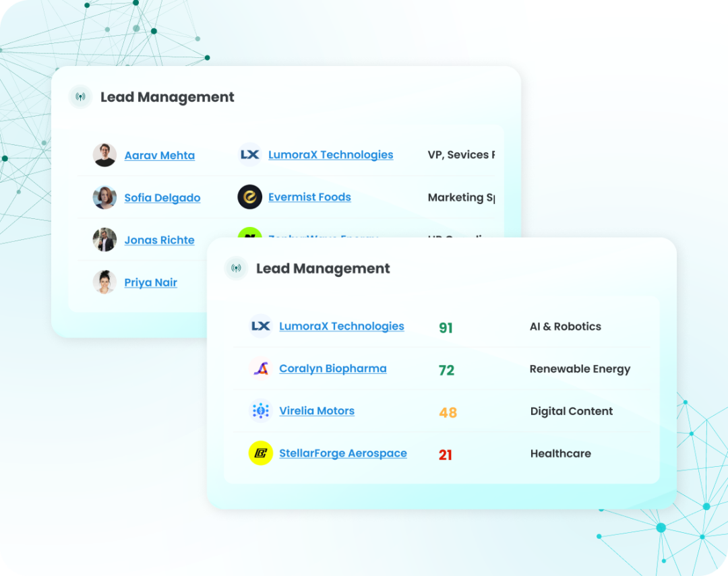The width and height of the screenshot is (728, 576).
Task: Click the front card's Lead Management heading
Action: pos(323,268)
